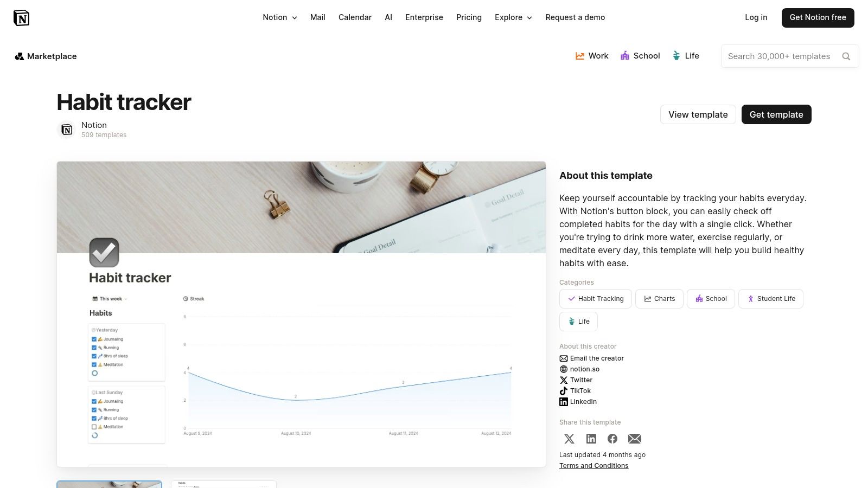Image resolution: width=868 pixels, height=488 pixels.
Task: Click the Notion creator avatar icon
Action: 67,130
